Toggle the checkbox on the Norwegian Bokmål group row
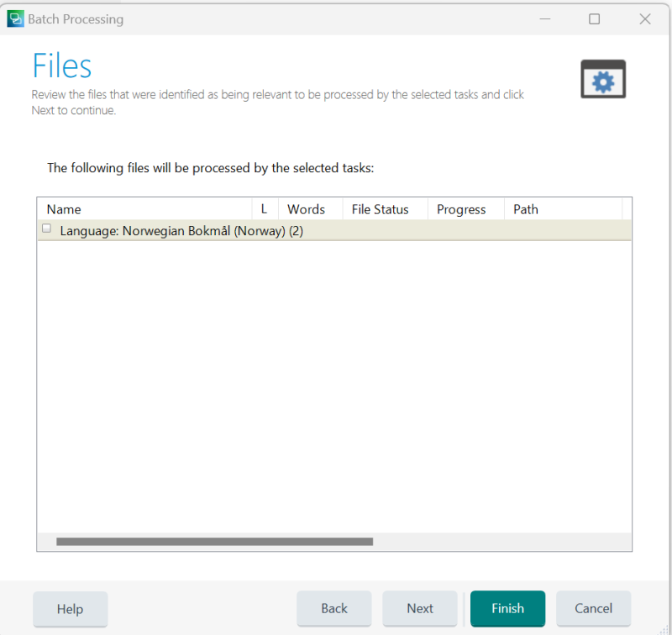 [46, 228]
